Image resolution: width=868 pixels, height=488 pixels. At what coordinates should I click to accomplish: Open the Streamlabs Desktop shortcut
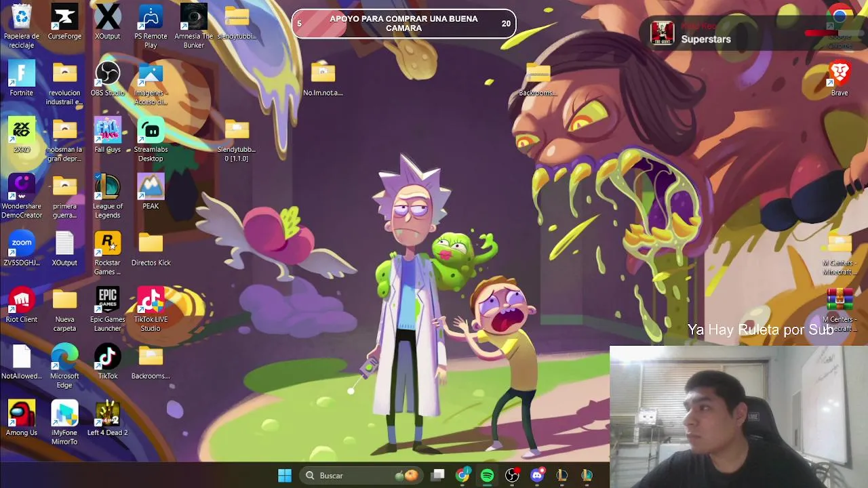coord(151,140)
